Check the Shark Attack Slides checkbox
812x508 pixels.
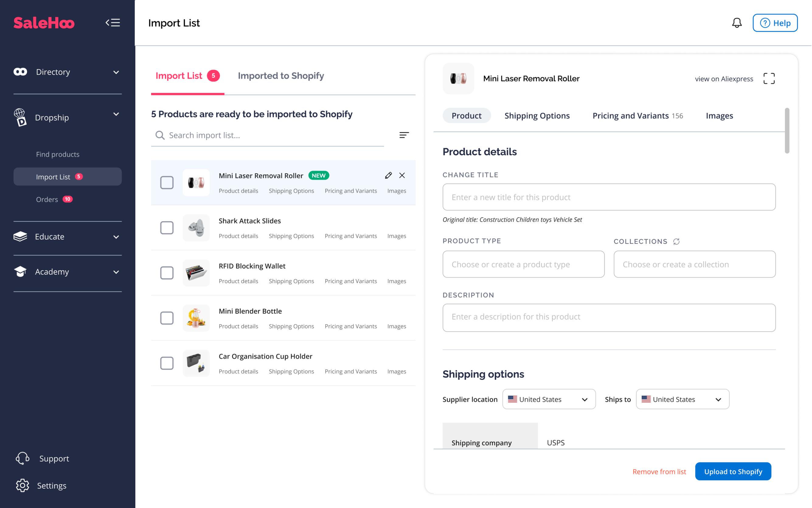tap(167, 228)
